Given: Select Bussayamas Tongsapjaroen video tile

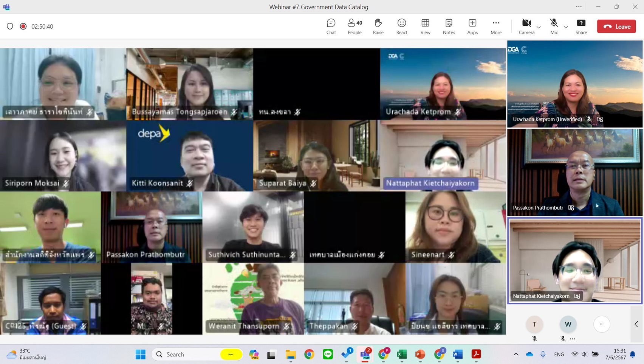Looking at the screenshot, I should point(190,84).
